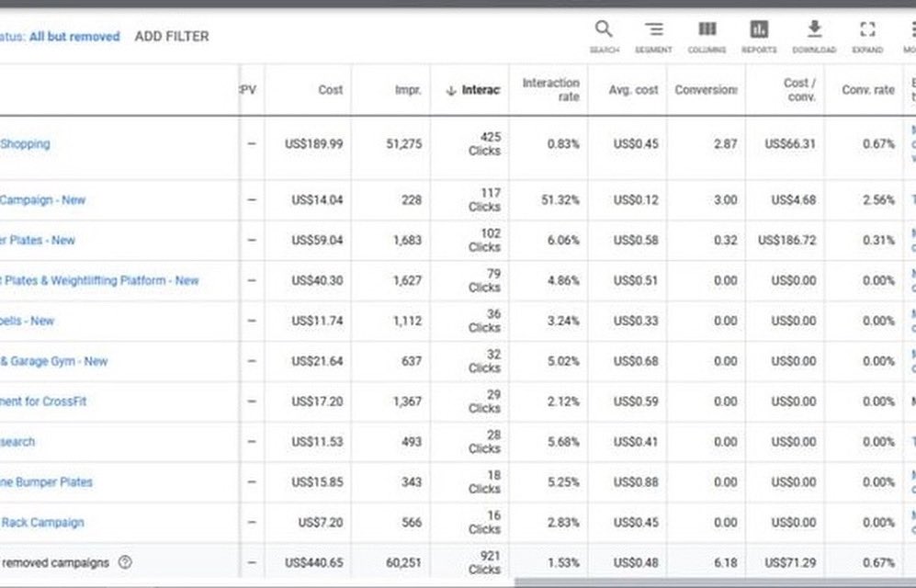Screen dimensions: 916x588
Task: Select the US$186.72 cost per conversion cell
Action: (x=786, y=240)
